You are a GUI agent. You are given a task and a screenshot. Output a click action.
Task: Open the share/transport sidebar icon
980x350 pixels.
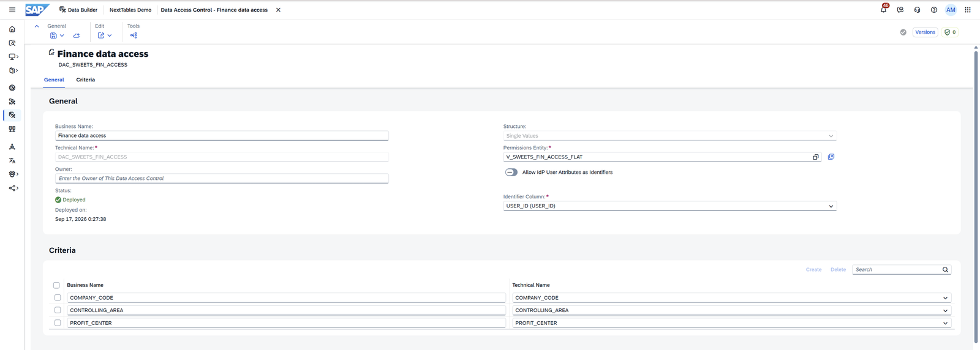tap(12, 188)
